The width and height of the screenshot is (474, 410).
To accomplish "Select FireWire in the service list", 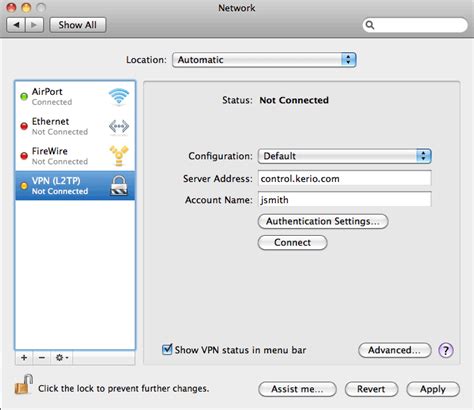I will coord(75,156).
